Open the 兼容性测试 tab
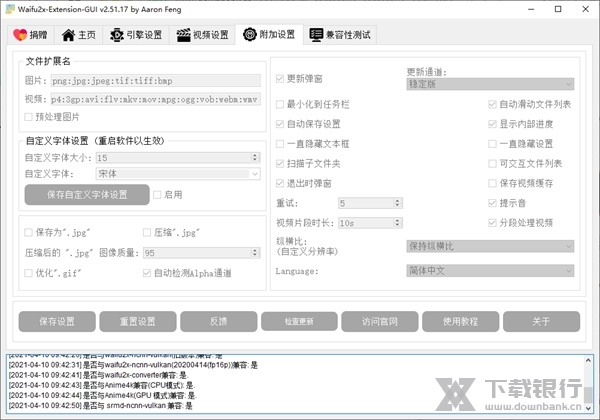600x420 pixels. 340,35
